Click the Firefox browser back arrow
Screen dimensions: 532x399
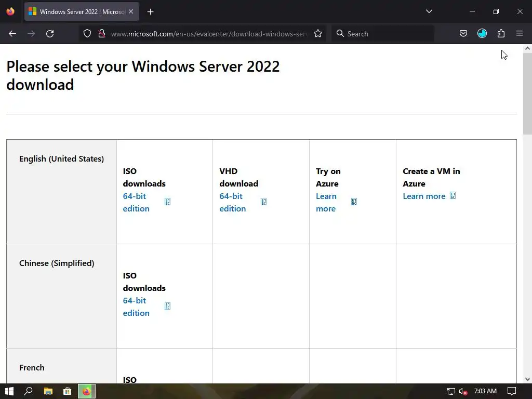pos(12,34)
